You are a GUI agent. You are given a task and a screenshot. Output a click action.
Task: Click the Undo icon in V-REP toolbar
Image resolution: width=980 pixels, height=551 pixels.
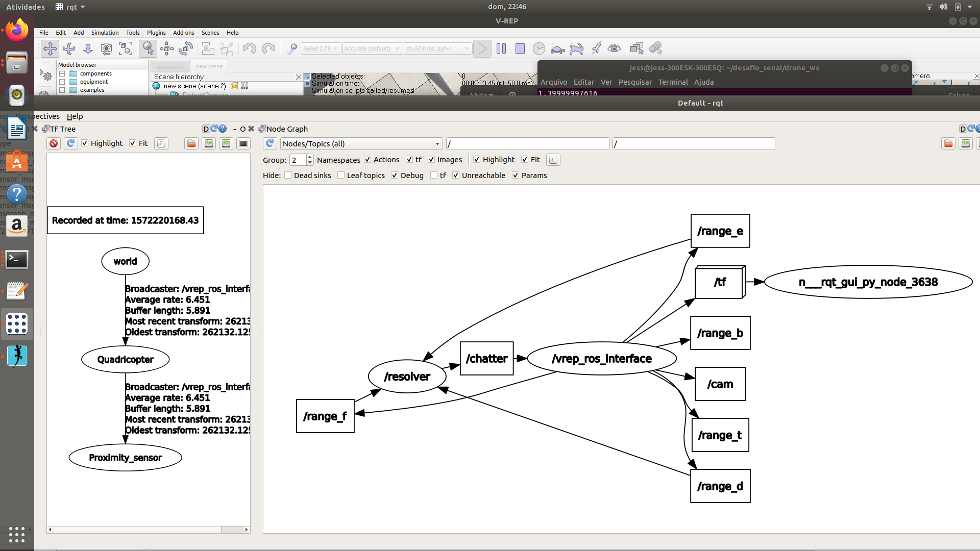249,48
